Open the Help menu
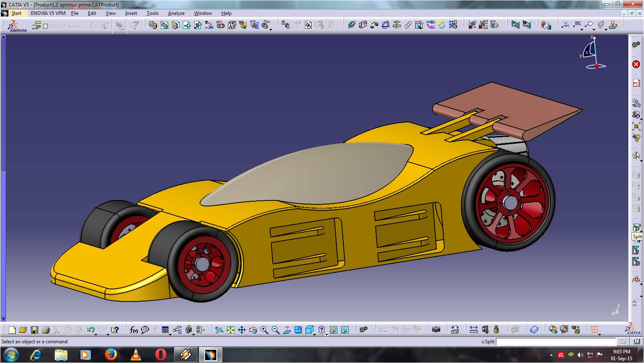Viewport: 644px width, 363px height. pyautogui.click(x=226, y=13)
